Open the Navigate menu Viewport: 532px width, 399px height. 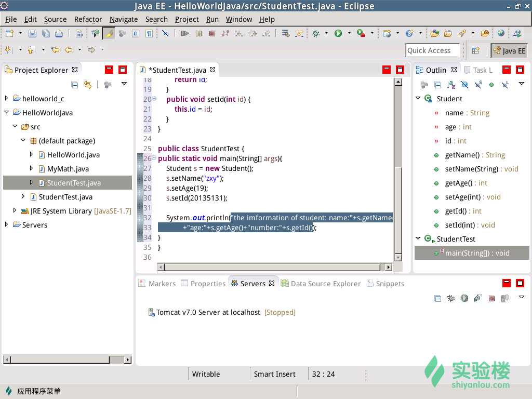(x=124, y=19)
